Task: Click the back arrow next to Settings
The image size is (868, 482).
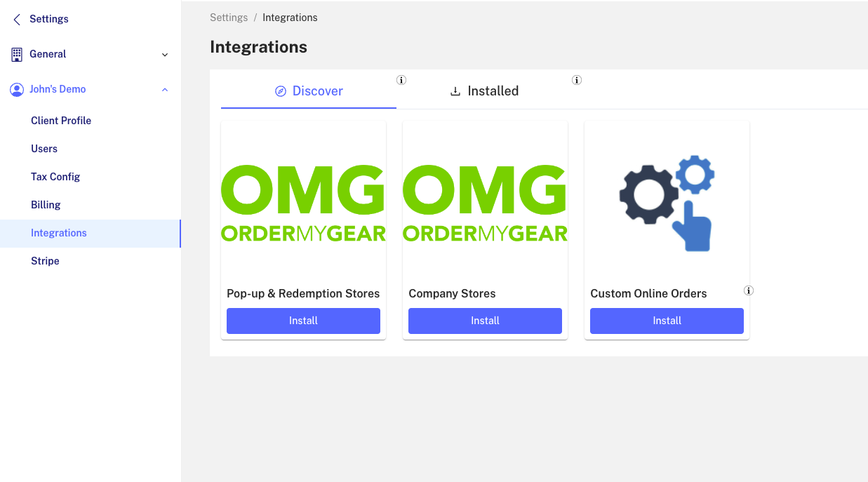Action: point(17,20)
